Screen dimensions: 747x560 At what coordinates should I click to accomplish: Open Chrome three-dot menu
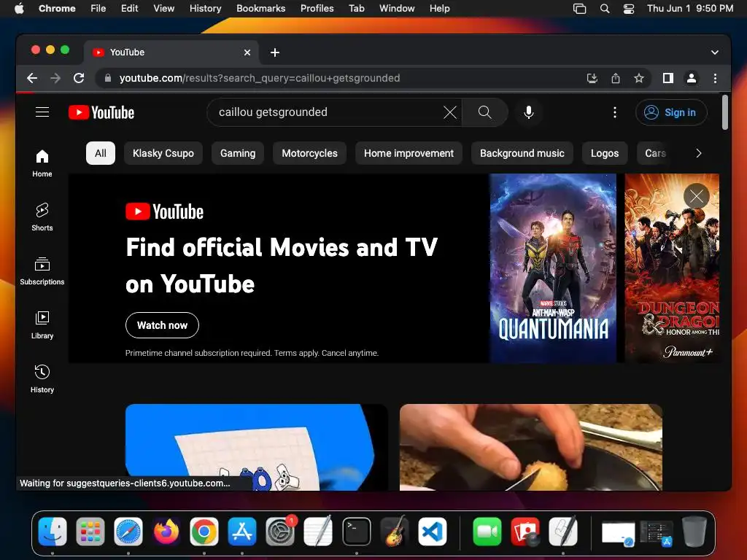point(715,78)
